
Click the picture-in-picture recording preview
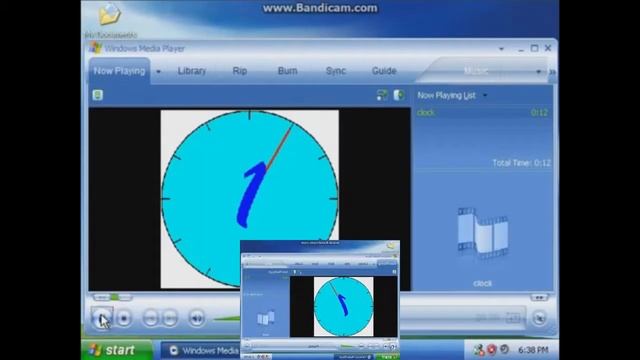pos(320,300)
